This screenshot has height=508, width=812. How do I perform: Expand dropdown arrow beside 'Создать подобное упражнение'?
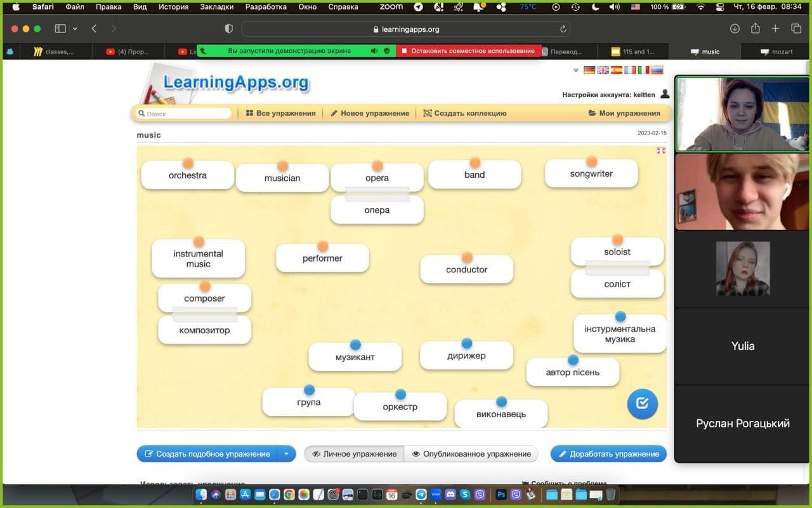pyautogui.click(x=287, y=453)
